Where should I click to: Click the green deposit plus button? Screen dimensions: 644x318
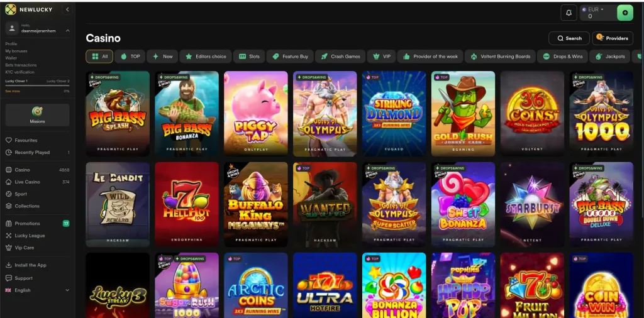pyautogui.click(x=625, y=13)
